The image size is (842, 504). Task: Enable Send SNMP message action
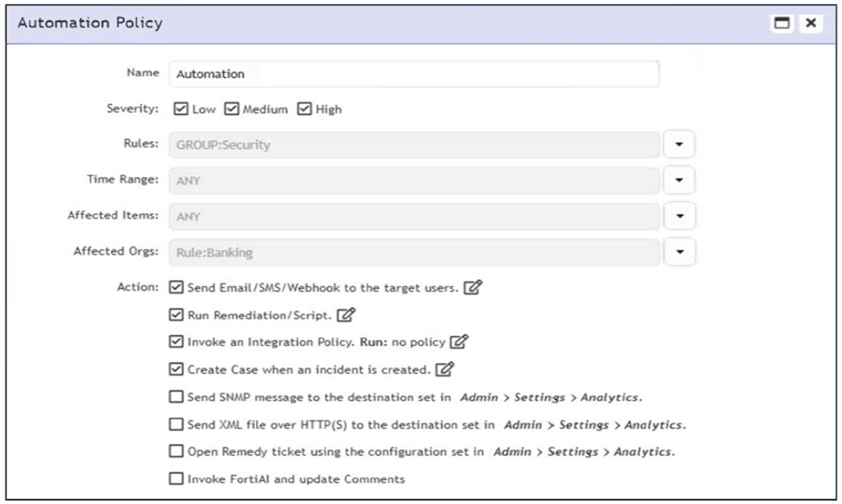176,397
